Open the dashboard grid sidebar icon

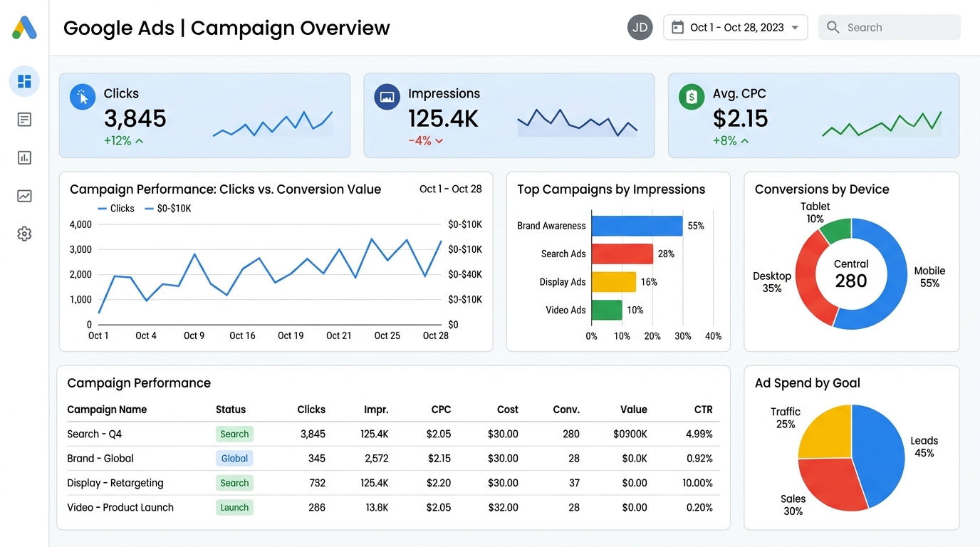coord(24,81)
